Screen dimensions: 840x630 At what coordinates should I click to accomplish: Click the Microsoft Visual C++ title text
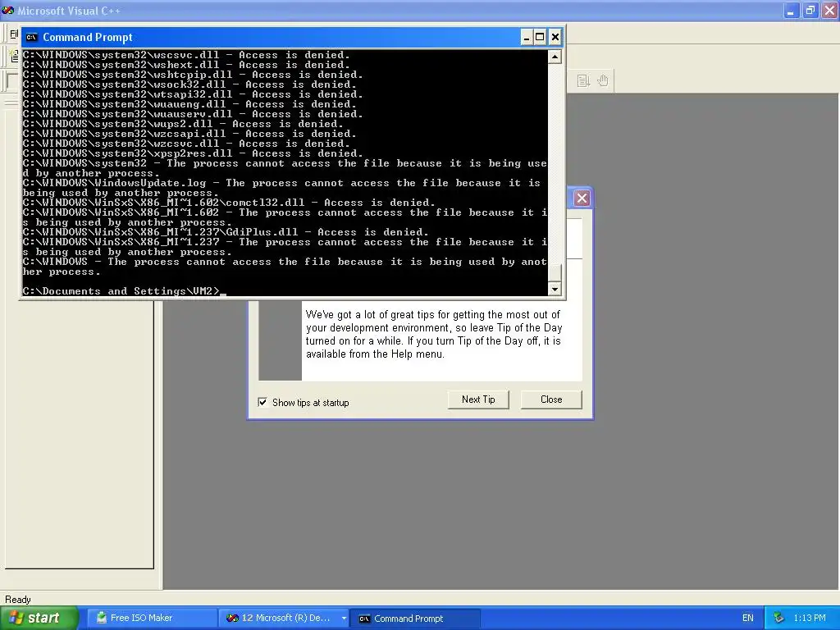(69, 11)
